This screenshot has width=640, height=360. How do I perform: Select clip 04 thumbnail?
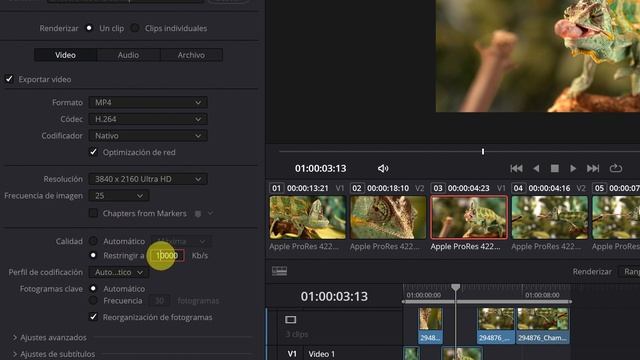tap(550, 217)
